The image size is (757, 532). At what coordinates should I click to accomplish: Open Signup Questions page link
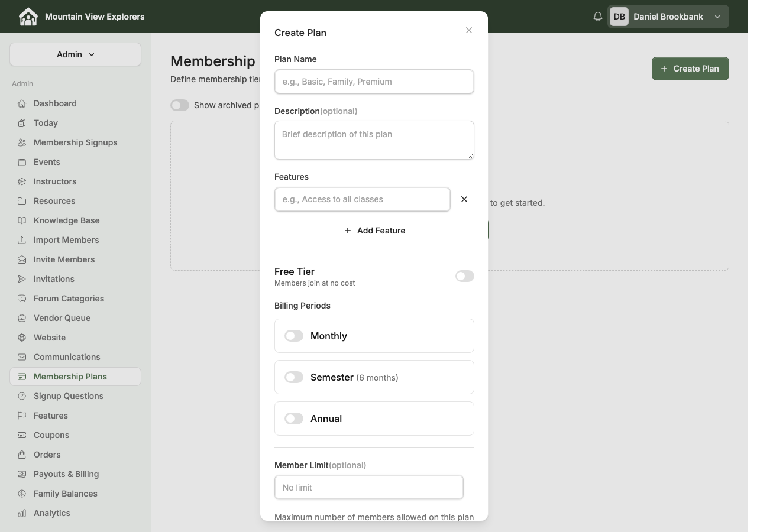point(75,396)
